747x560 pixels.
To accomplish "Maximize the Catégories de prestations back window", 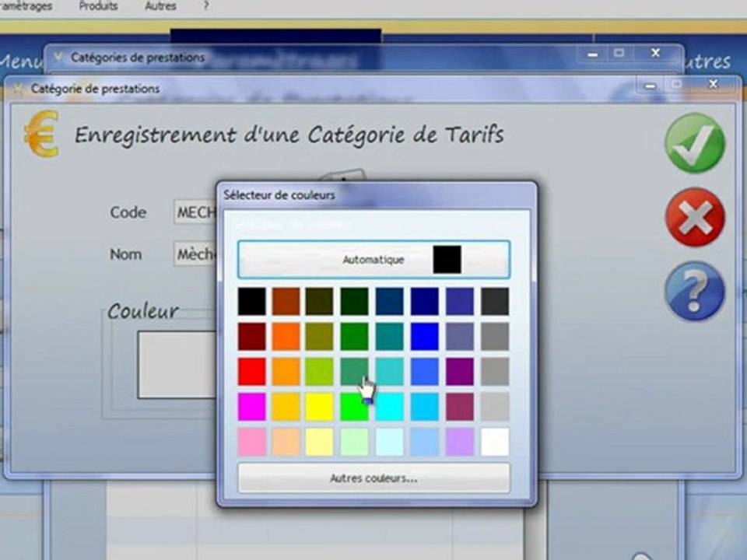I will (x=619, y=53).
